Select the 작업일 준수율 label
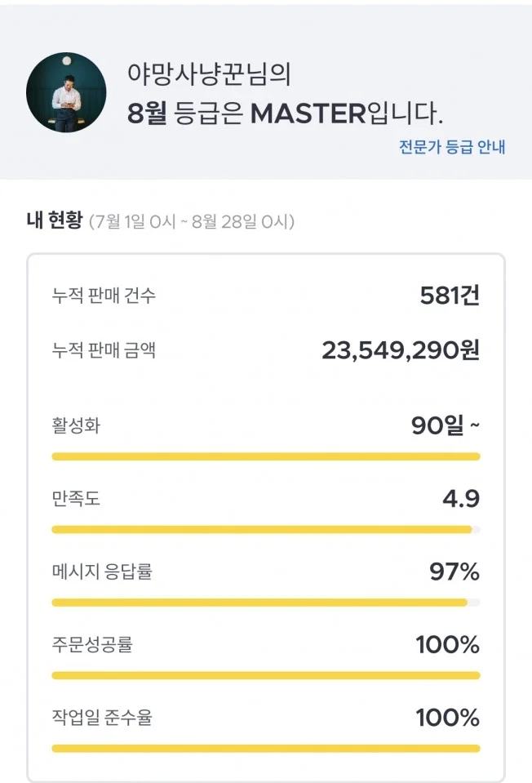The width and height of the screenshot is (532, 783). [x=98, y=718]
